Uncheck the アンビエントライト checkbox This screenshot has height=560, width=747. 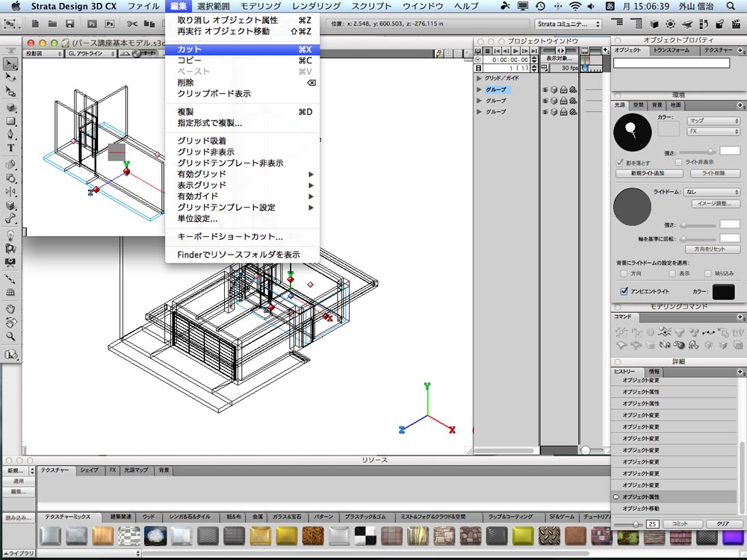tap(624, 291)
